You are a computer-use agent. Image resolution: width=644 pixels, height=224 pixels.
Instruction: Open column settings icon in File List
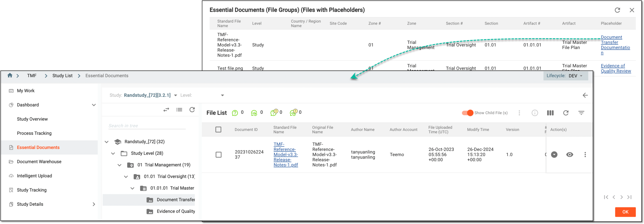(x=550, y=113)
